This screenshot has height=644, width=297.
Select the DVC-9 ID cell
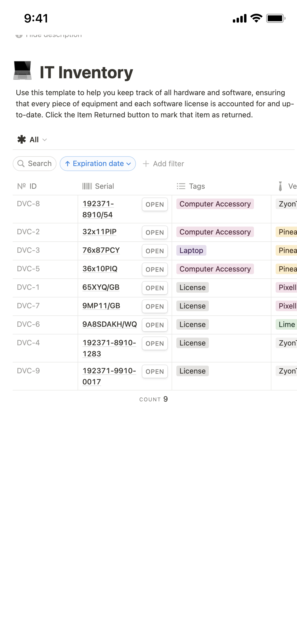click(x=29, y=371)
